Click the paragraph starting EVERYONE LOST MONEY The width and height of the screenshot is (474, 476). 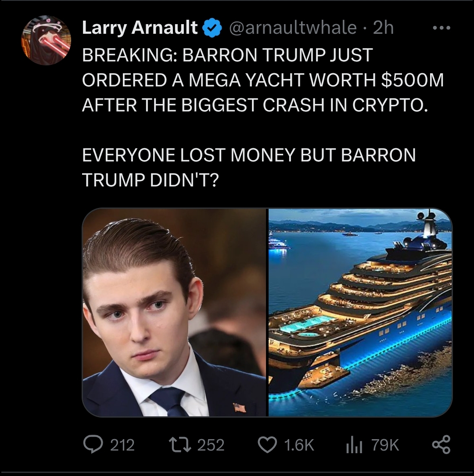click(x=249, y=168)
